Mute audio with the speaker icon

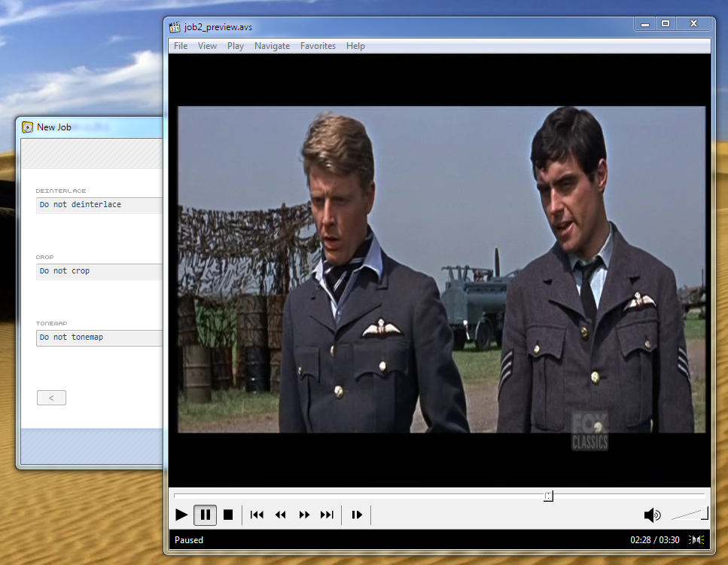pyautogui.click(x=652, y=515)
